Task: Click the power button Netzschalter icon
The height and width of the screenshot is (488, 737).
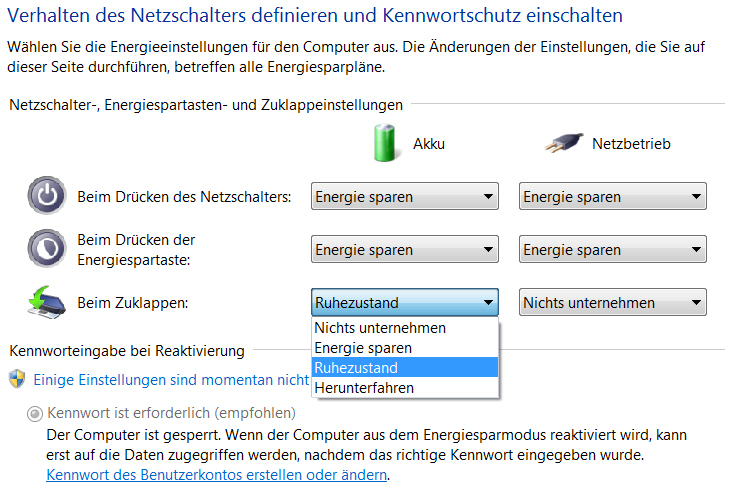Action: pos(45,196)
